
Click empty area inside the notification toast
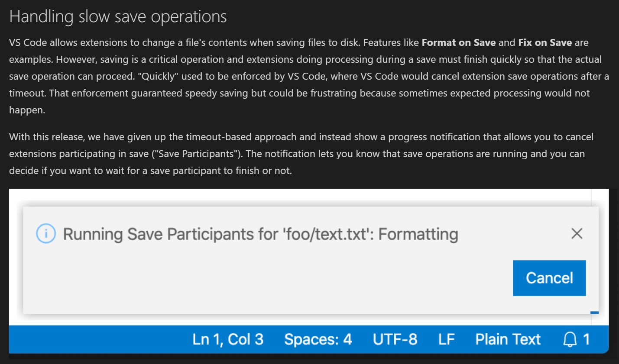(x=260, y=281)
